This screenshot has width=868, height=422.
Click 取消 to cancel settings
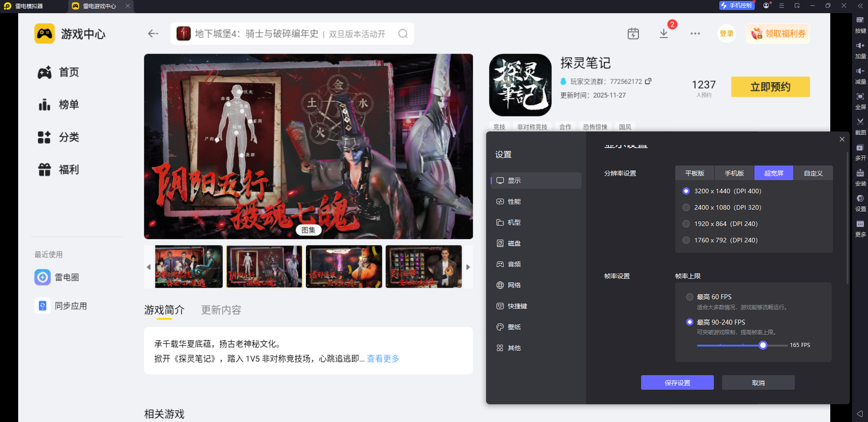tap(758, 382)
